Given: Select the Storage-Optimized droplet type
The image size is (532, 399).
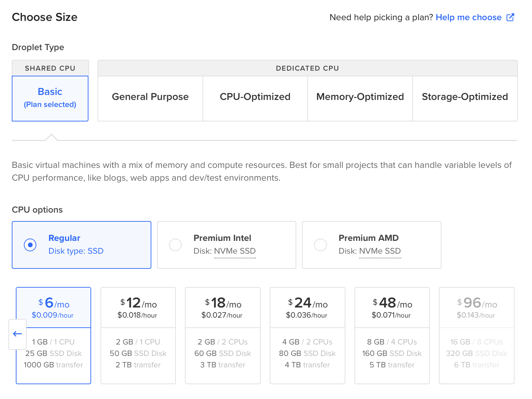Looking at the screenshot, I should [465, 97].
